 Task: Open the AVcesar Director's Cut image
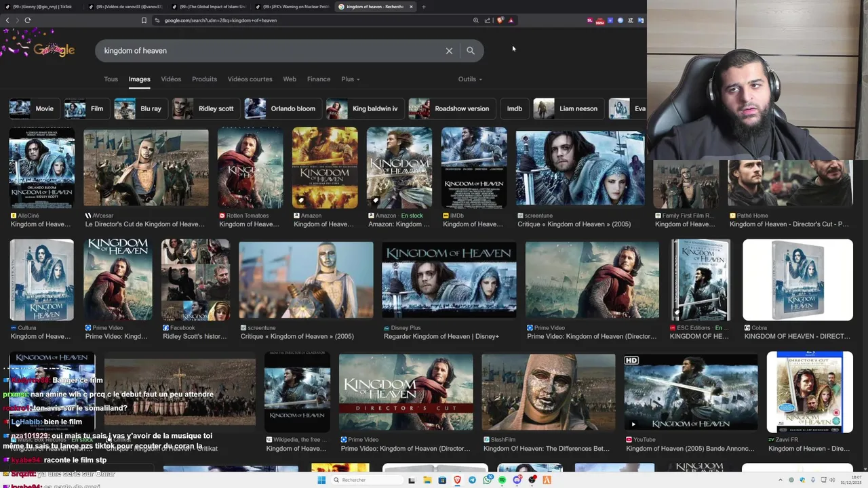(x=146, y=167)
